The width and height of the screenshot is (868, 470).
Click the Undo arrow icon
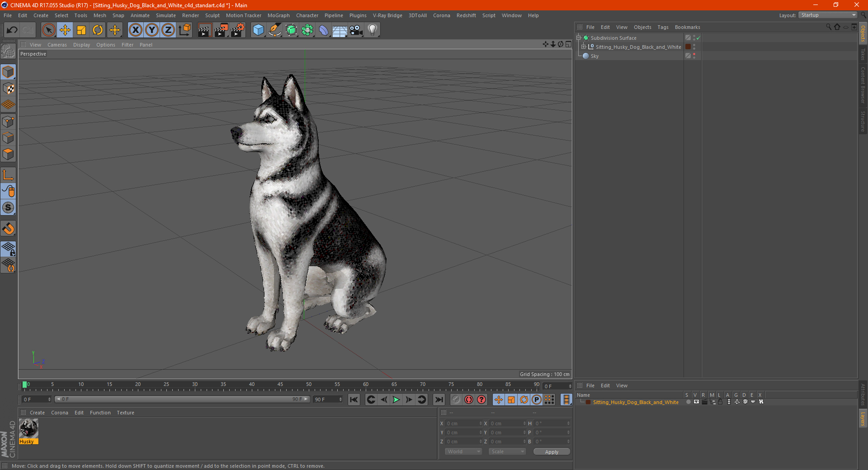tap(12, 30)
